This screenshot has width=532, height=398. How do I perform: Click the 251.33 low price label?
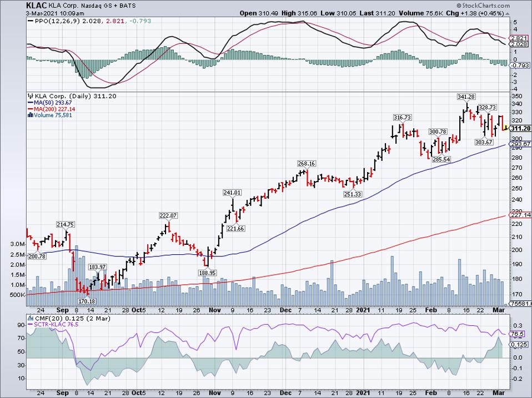tap(353, 194)
